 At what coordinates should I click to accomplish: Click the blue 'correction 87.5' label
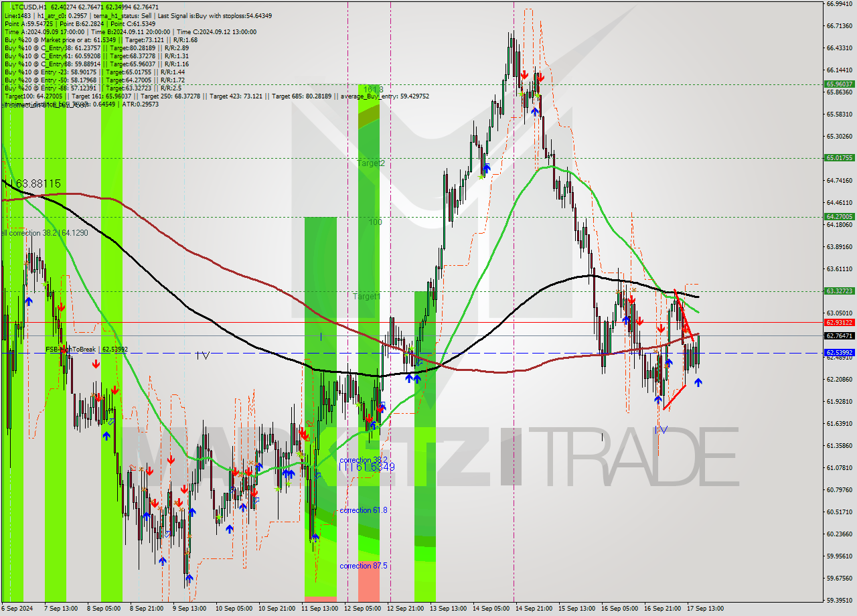364,566
